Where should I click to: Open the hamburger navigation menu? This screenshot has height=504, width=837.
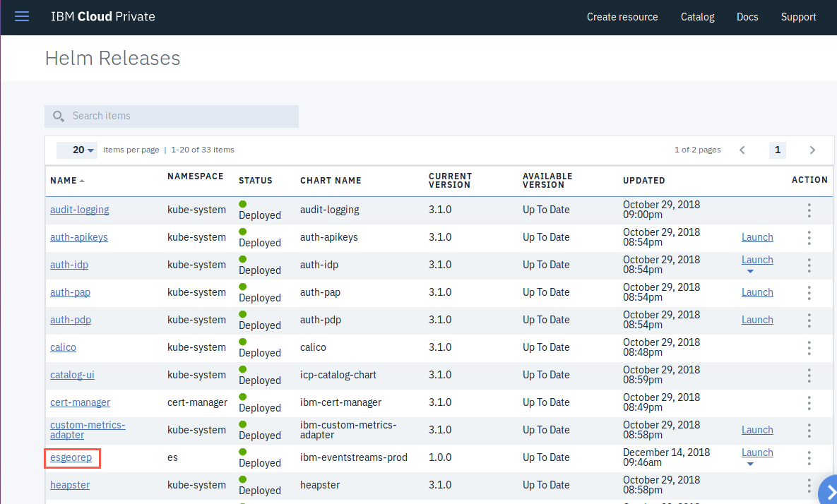pyautogui.click(x=22, y=16)
